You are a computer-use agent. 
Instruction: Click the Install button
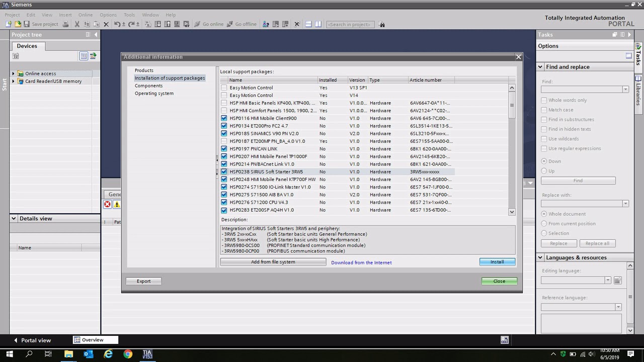(497, 261)
